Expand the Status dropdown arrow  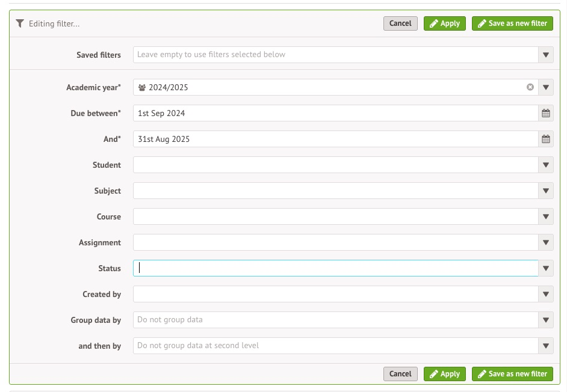point(545,268)
